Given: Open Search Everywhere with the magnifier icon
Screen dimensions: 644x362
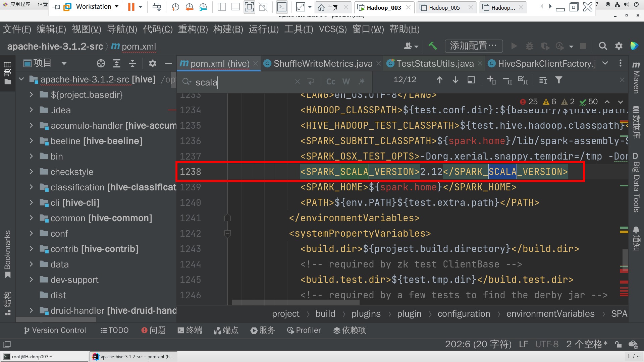Looking at the screenshot, I should [x=603, y=46].
